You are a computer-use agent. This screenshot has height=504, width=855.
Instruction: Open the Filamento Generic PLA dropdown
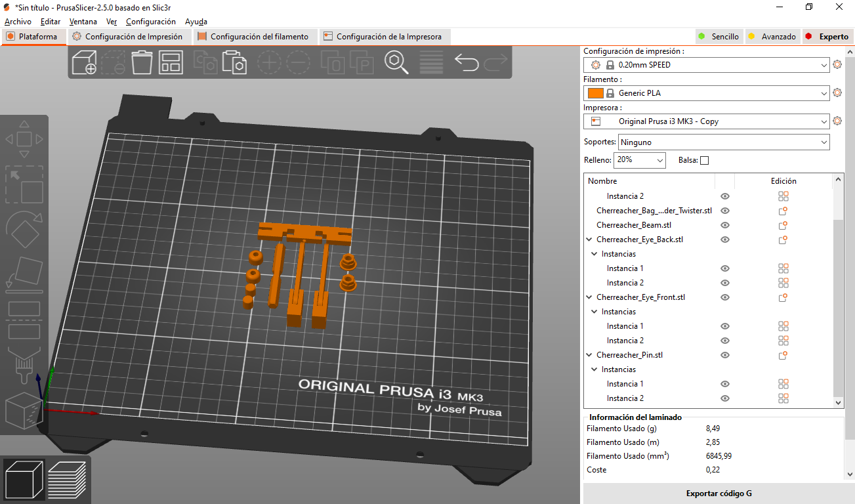coord(707,93)
